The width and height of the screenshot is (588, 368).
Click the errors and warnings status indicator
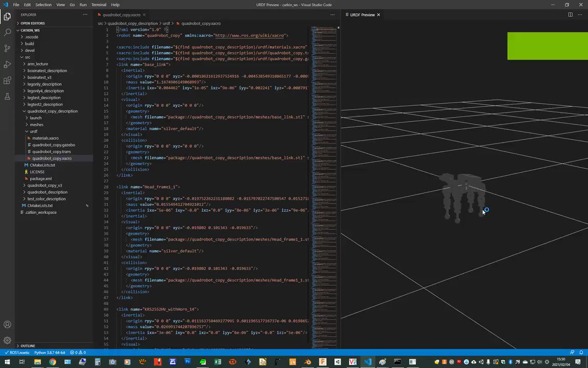(x=78, y=352)
